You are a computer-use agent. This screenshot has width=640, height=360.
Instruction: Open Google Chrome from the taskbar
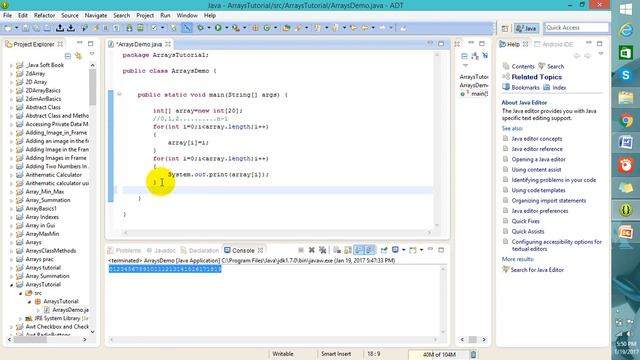pos(626,120)
